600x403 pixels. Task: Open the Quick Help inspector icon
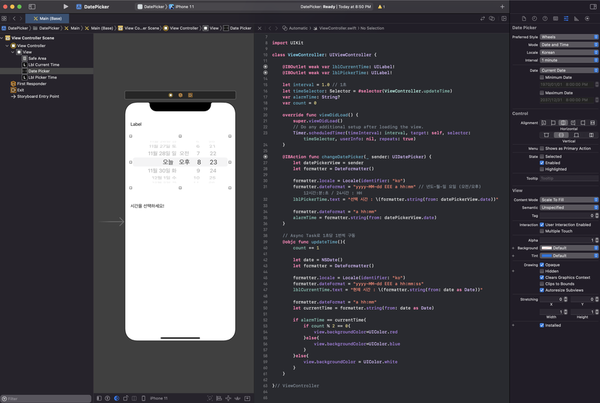pyautogui.click(x=545, y=18)
